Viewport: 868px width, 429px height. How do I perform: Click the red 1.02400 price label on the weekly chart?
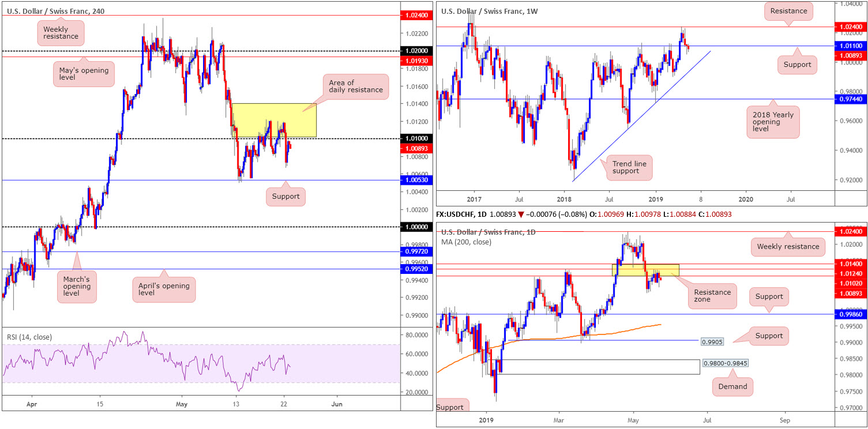pos(851,27)
